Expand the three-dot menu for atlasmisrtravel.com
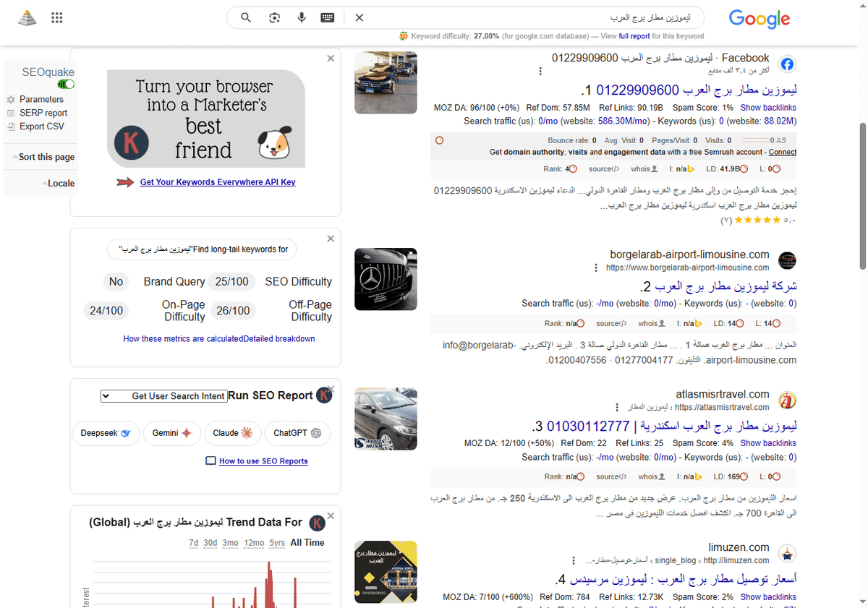 (617, 406)
